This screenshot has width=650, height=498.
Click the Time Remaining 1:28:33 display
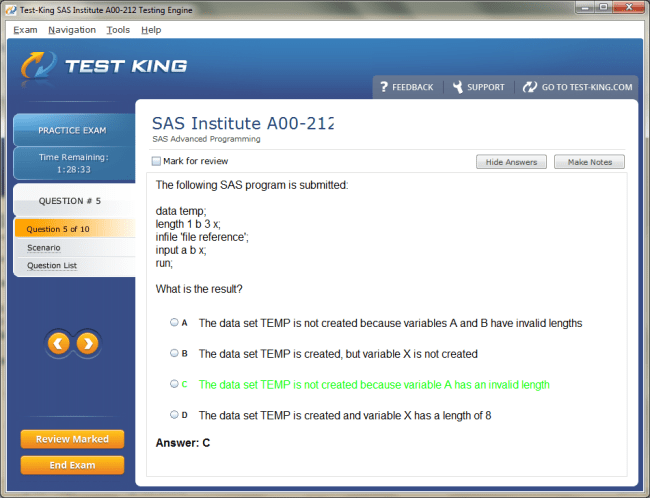(x=74, y=163)
